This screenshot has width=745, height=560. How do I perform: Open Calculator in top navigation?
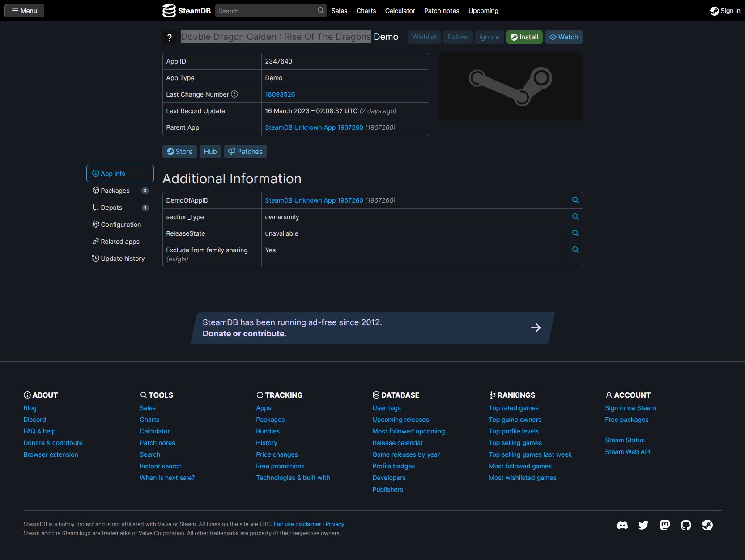[x=400, y=11]
